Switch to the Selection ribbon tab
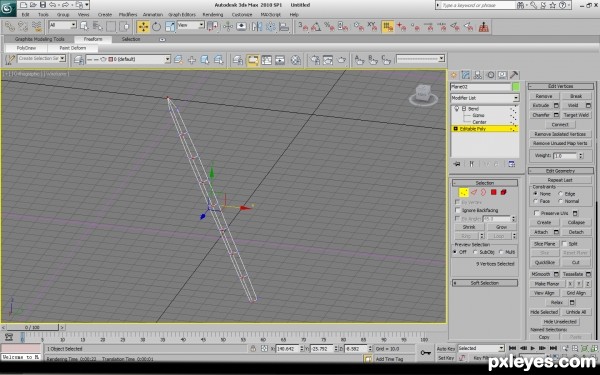Screen dimensions: 600x375 click(x=131, y=39)
